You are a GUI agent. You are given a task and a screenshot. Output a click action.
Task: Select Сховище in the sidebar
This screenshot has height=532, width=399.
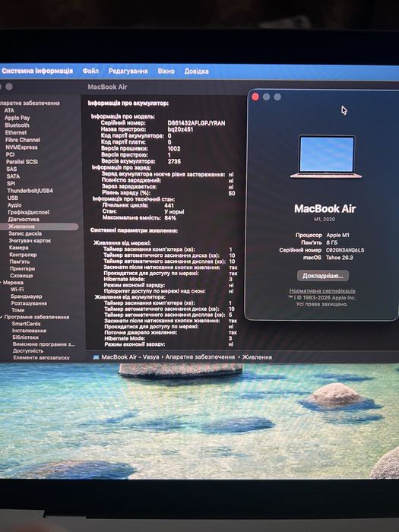coord(22,275)
